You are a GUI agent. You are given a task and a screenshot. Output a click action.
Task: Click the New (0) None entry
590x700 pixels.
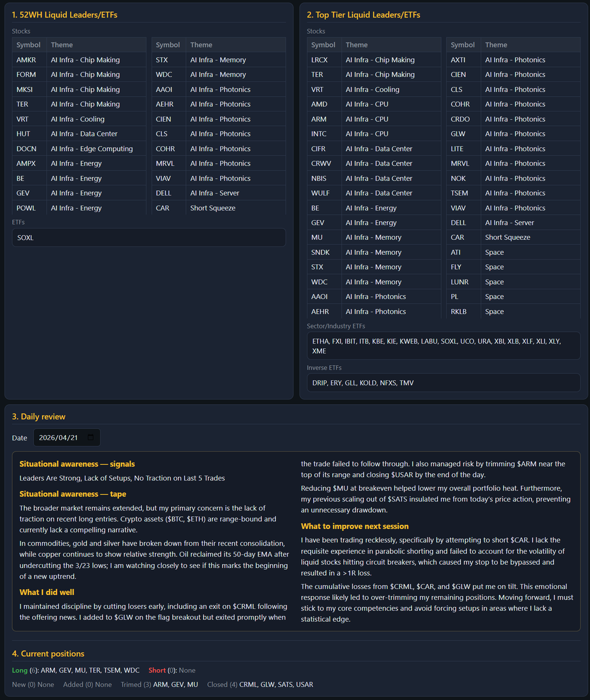pyautogui.click(x=33, y=685)
